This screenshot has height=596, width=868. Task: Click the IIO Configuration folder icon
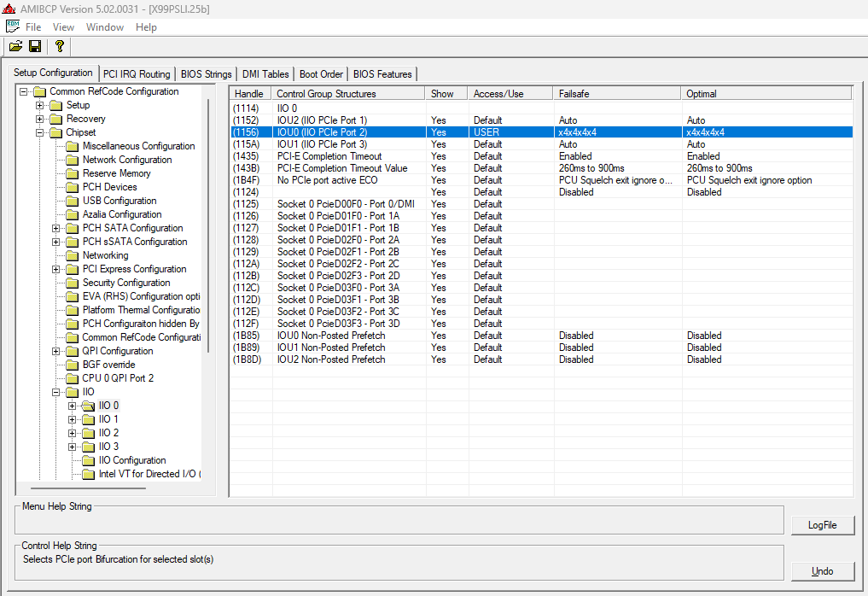coord(88,460)
